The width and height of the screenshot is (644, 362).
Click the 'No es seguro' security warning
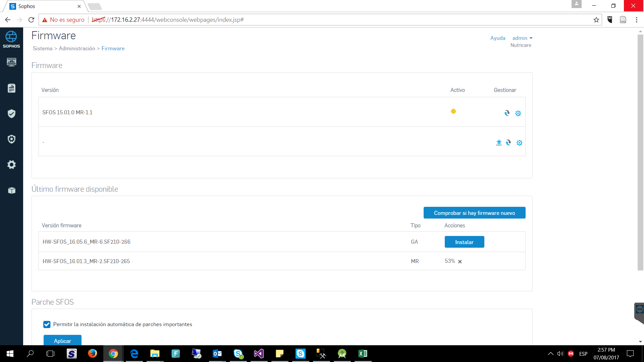(x=63, y=20)
